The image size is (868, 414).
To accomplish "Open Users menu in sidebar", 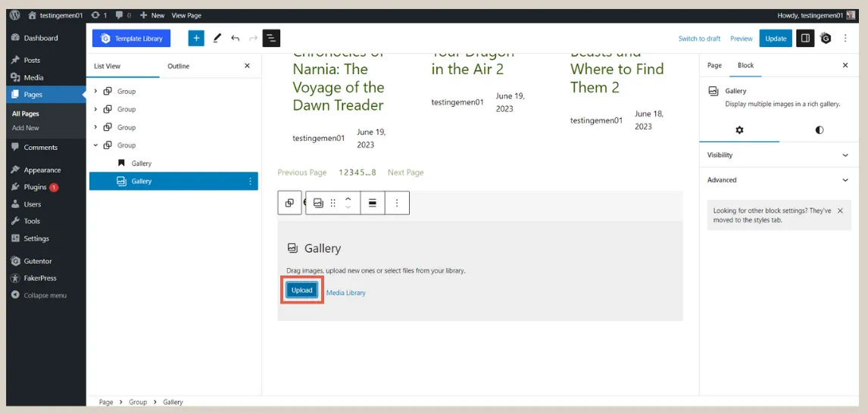I will (x=46, y=204).
